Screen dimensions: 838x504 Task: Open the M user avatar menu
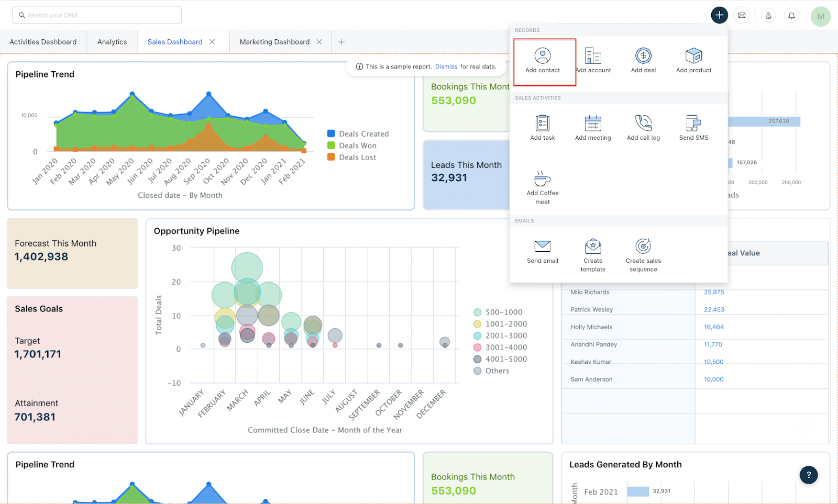click(821, 17)
